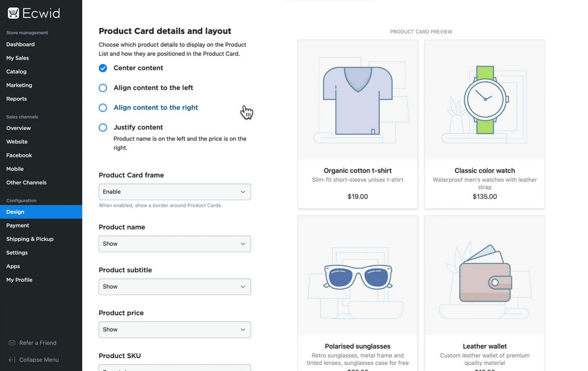Open the Catalog menu item
Viewport: 588px width, 371px height.
coord(17,72)
